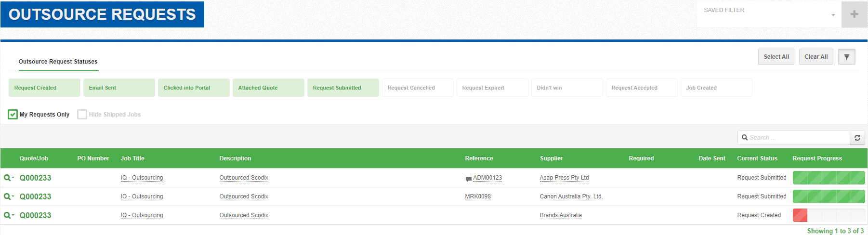Click magnifier icon in MRK0098 row
Viewport: 868px width, 235px height.
pyautogui.click(x=9, y=196)
